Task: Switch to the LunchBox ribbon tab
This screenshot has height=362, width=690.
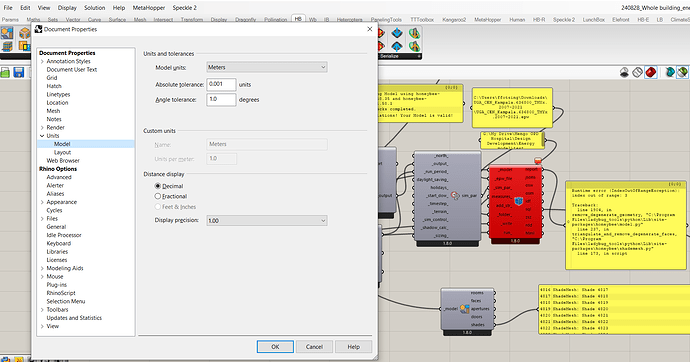Action: pyautogui.click(x=594, y=20)
